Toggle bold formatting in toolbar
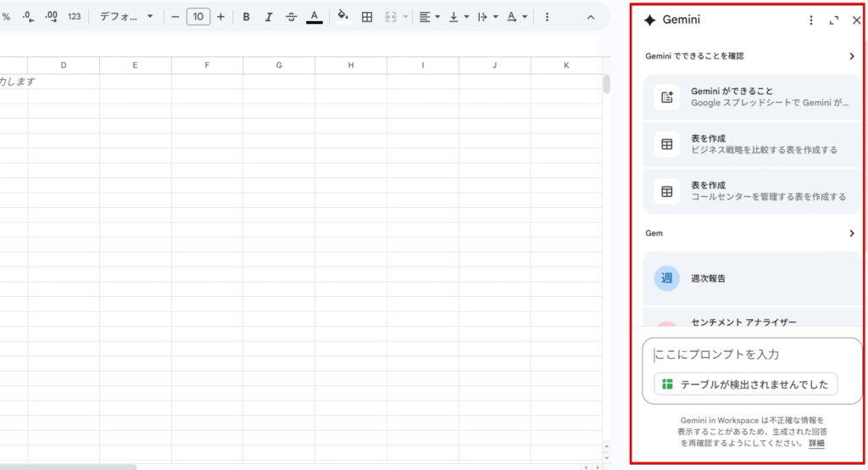The image size is (868, 470). coord(246,17)
